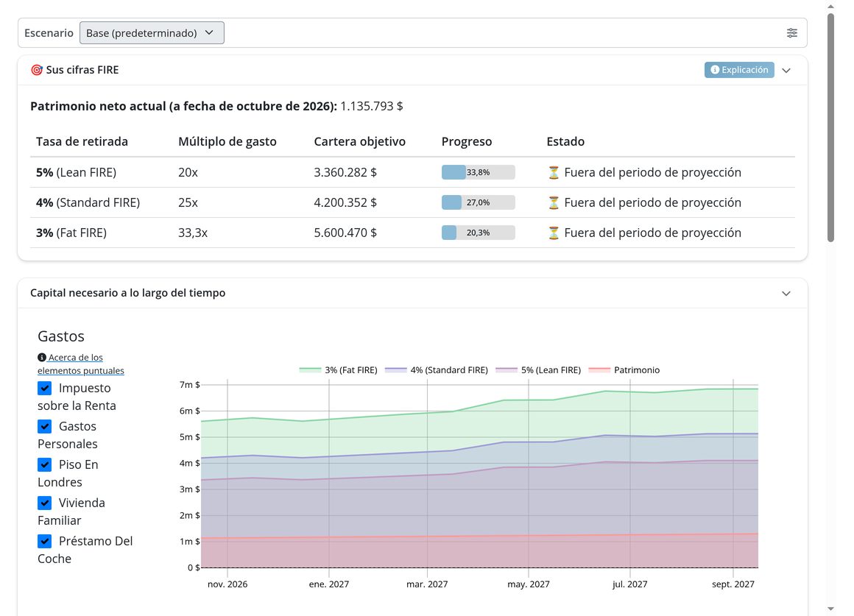Click the hourglass icon in Standard FIRE row
The width and height of the screenshot is (854, 616).
click(x=554, y=202)
